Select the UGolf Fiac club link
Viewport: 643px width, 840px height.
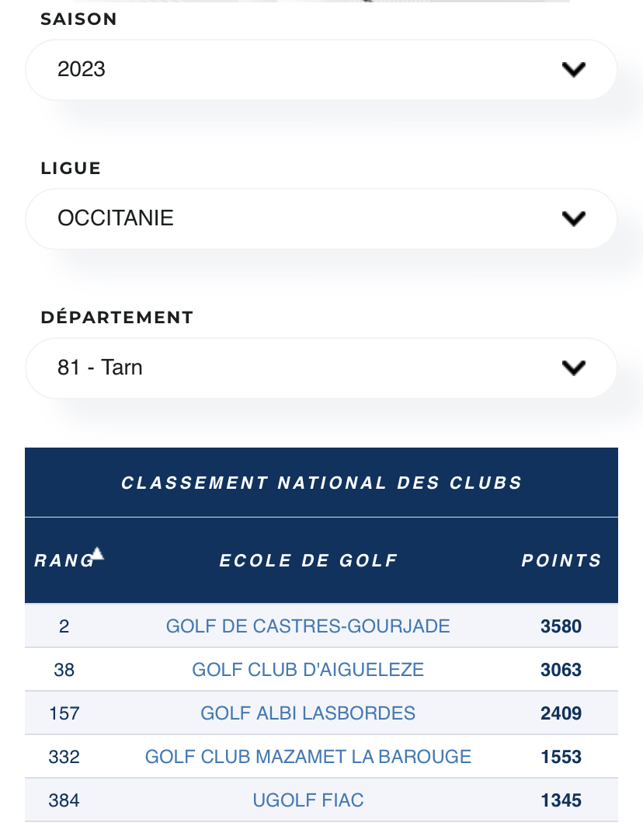pyautogui.click(x=308, y=800)
